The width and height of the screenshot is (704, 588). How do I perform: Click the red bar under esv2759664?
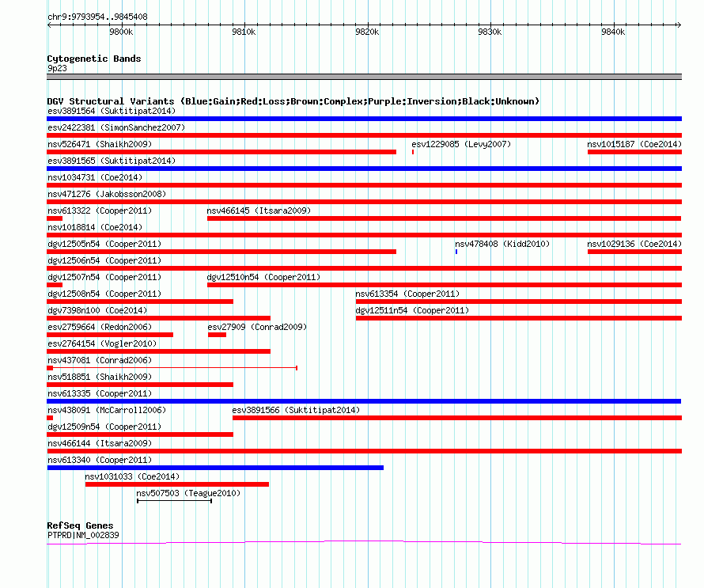coord(110,335)
